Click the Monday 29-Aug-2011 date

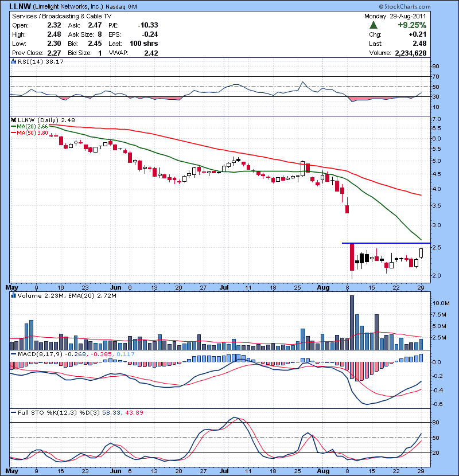click(395, 17)
